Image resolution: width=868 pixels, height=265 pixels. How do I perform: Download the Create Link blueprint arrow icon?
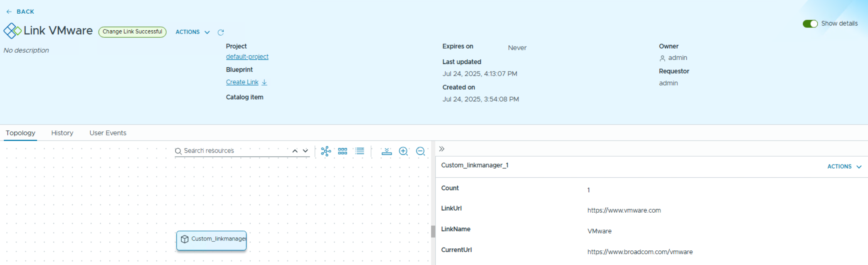click(x=264, y=82)
